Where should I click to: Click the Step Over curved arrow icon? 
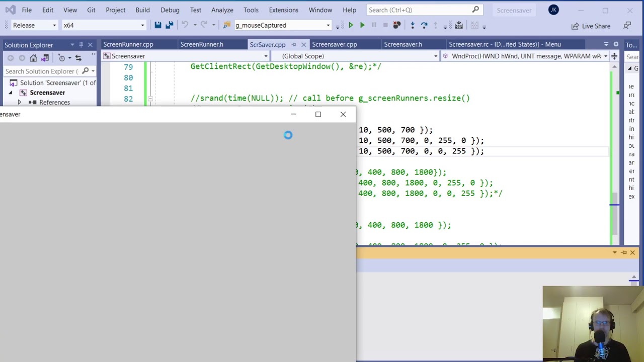(424, 25)
